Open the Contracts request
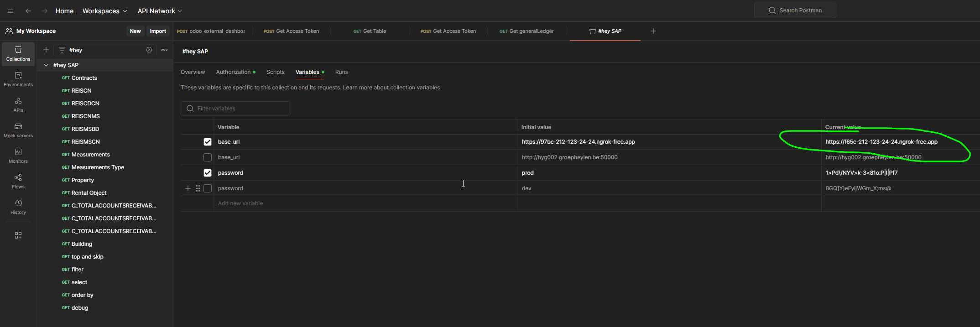Viewport: 980px width, 327px height. pos(84,78)
